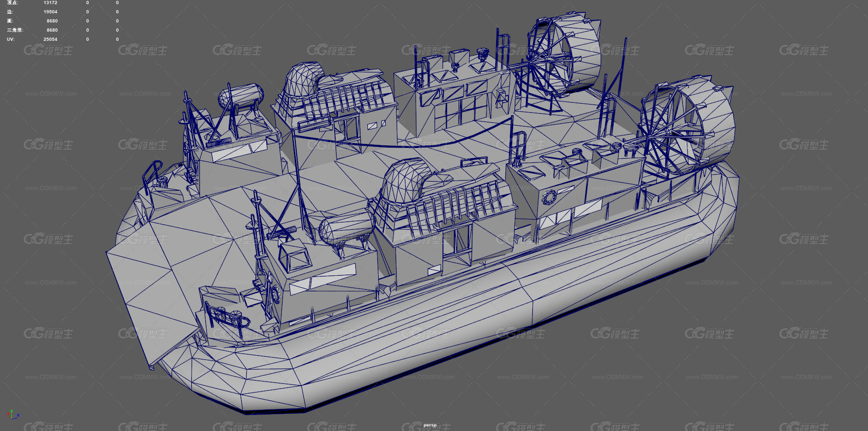
Task: Click the "边:" label in the HUD
Action: (10, 12)
